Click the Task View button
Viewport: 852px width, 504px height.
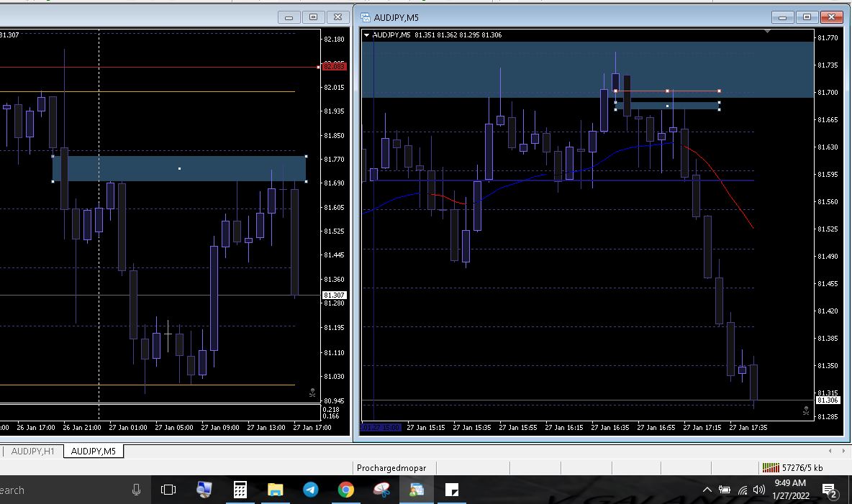168,490
